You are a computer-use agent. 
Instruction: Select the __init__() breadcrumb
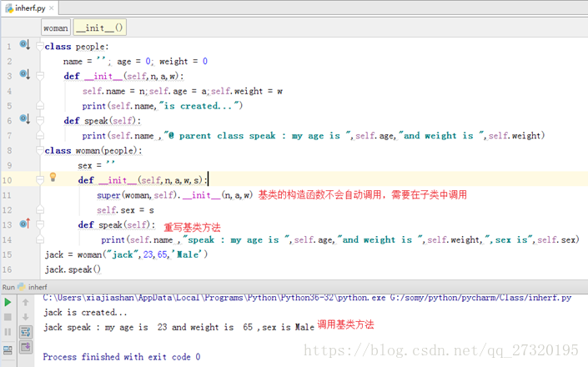coord(99,28)
